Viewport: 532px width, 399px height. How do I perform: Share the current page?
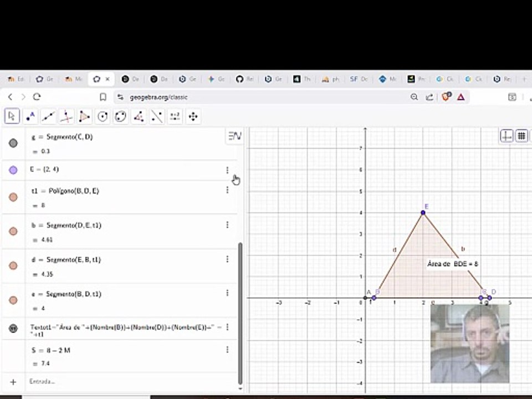pyautogui.click(x=429, y=98)
